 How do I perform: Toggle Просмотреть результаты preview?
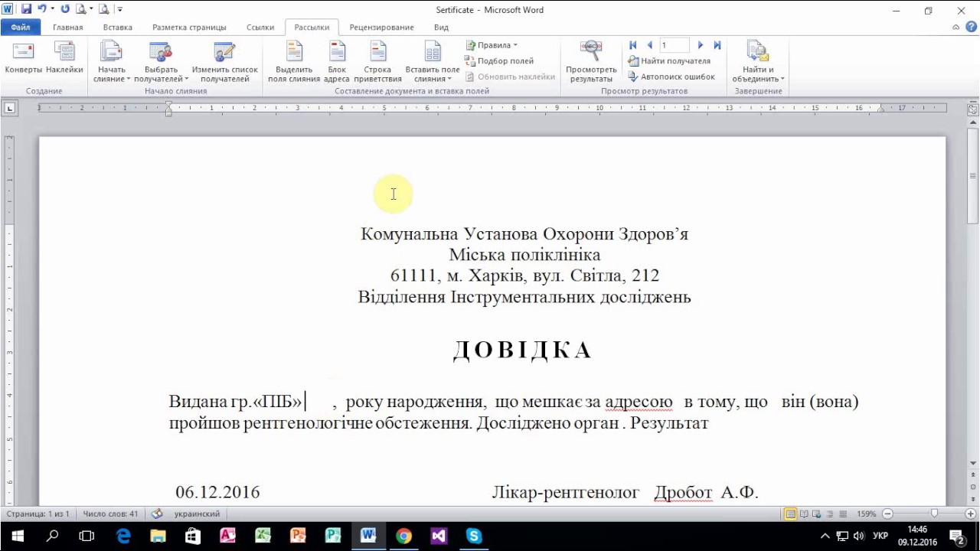point(591,62)
